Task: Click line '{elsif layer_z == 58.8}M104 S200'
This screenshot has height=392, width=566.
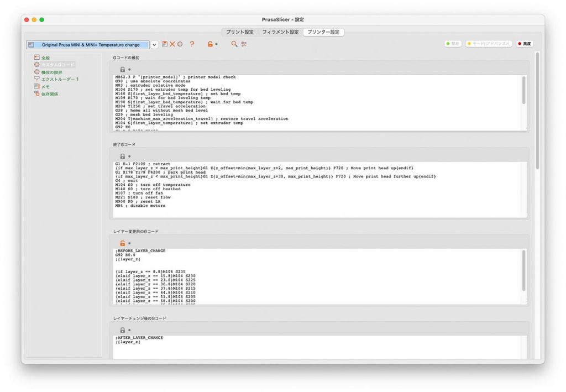Action: (155, 301)
